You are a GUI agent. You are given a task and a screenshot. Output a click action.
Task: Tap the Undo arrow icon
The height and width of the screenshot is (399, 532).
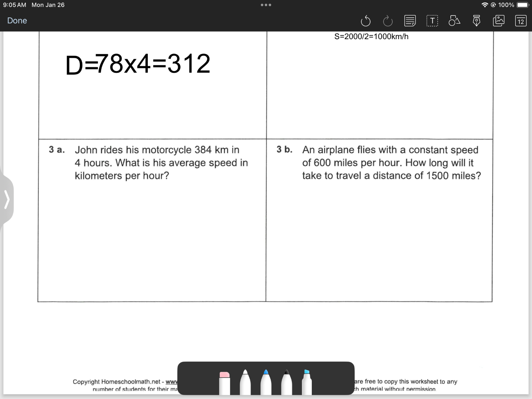[365, 21]
